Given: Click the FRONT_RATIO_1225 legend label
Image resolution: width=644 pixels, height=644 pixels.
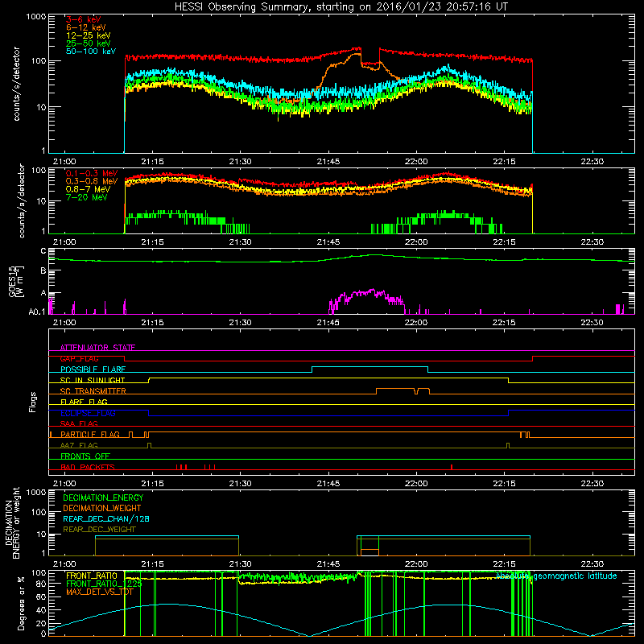Looking at the screenshot, I should click(x=104, y=584).
